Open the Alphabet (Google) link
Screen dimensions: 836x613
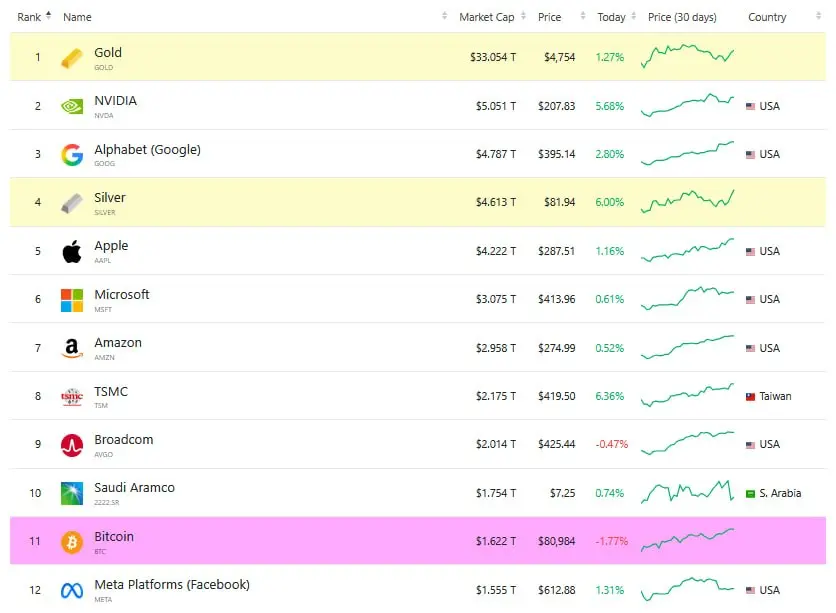(x=147, y=150)
